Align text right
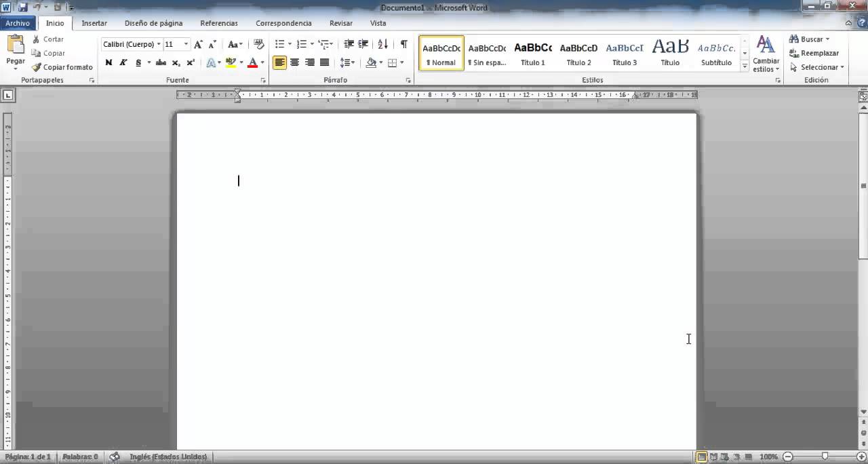Screen dimensions: 868x464 310,62
